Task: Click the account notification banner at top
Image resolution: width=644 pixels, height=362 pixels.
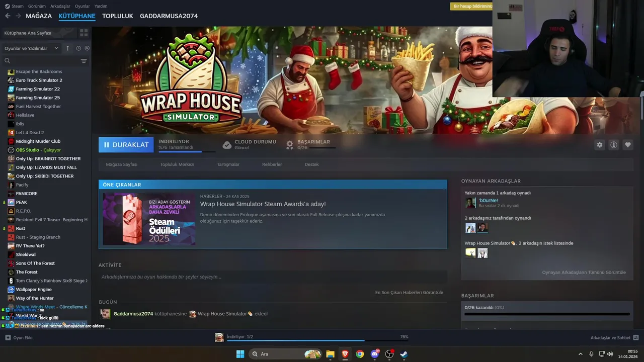Action: coord(471,6)
